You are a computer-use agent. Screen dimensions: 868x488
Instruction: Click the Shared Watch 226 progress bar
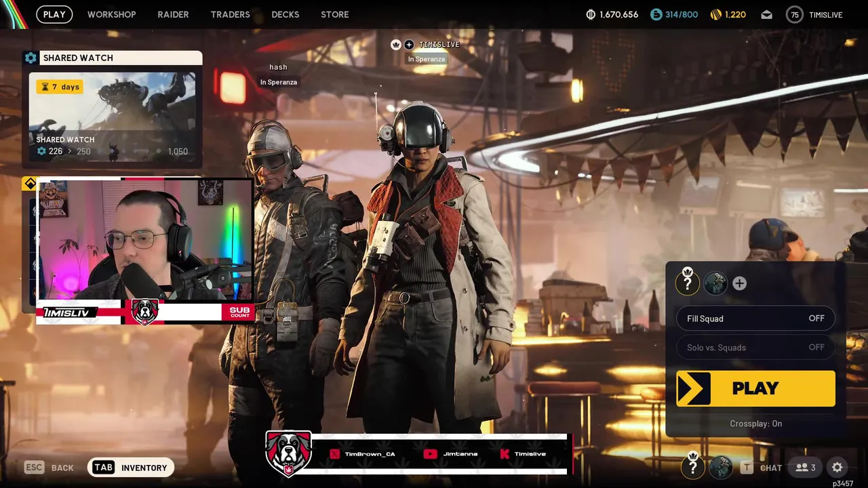(112, 151)
